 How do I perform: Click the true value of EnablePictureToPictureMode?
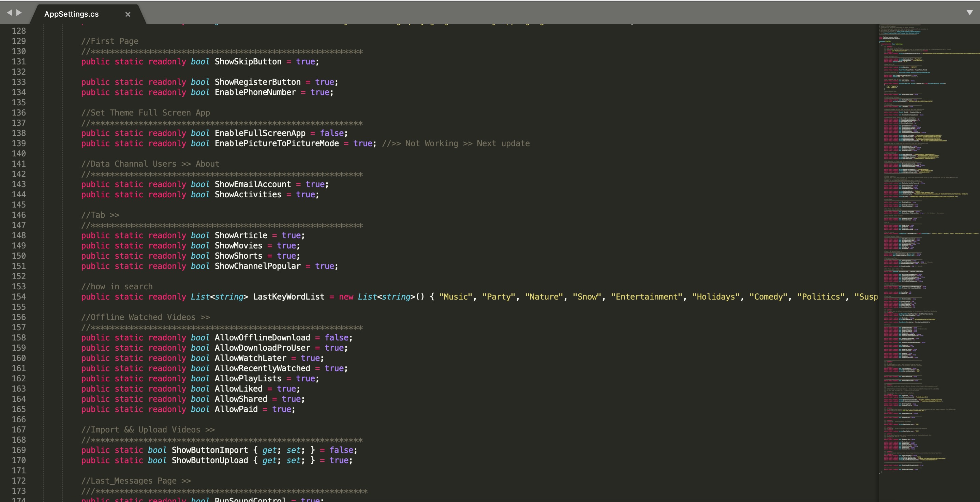tap(362, 143)
